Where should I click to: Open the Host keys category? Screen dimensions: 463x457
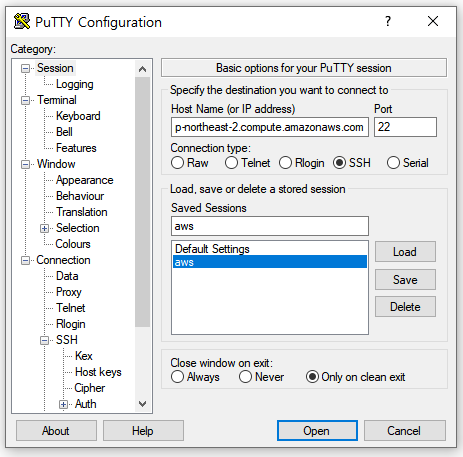click(x=98, y=372)
